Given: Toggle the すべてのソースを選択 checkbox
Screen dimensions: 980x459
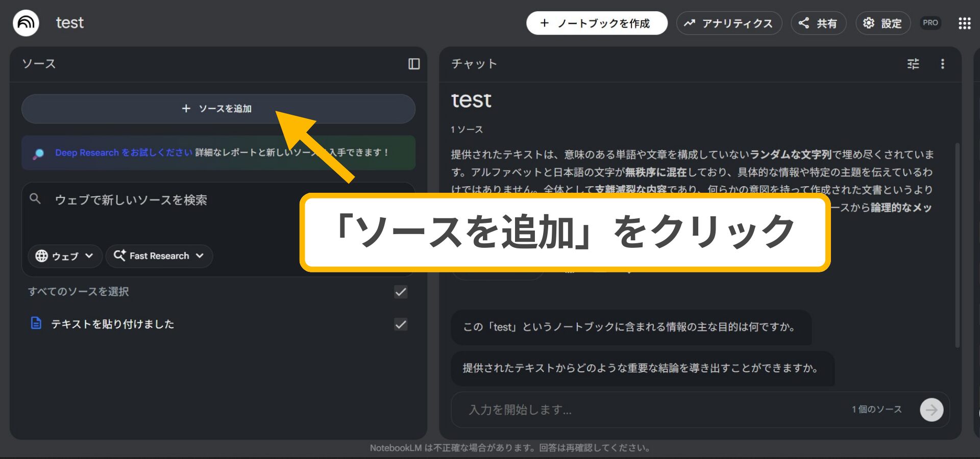Looking at the screenshot, I should [x=400, y=292].
